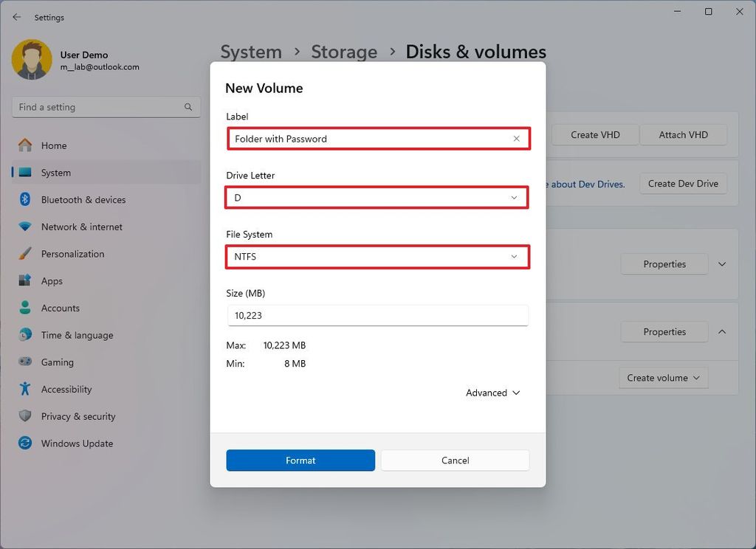Viewport: 756px width, 549px height.
Task: Click the Format button
Action: click(x=300, y=460)
